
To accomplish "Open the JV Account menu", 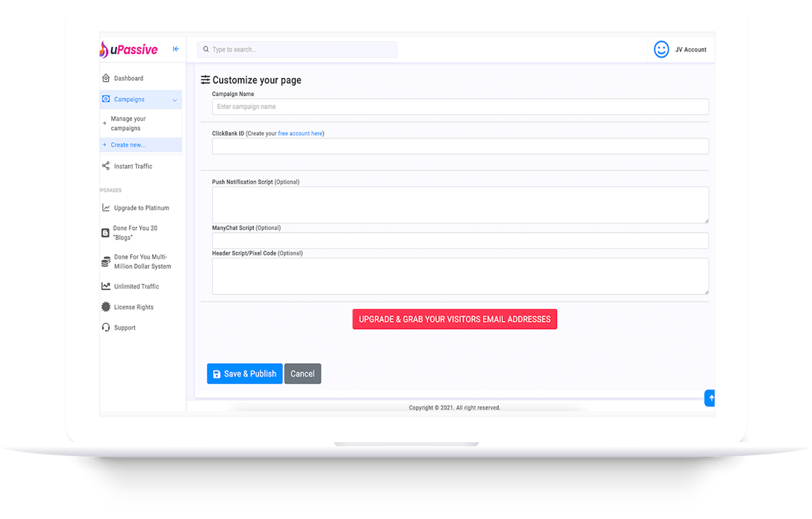I will (x=690, y=50).
